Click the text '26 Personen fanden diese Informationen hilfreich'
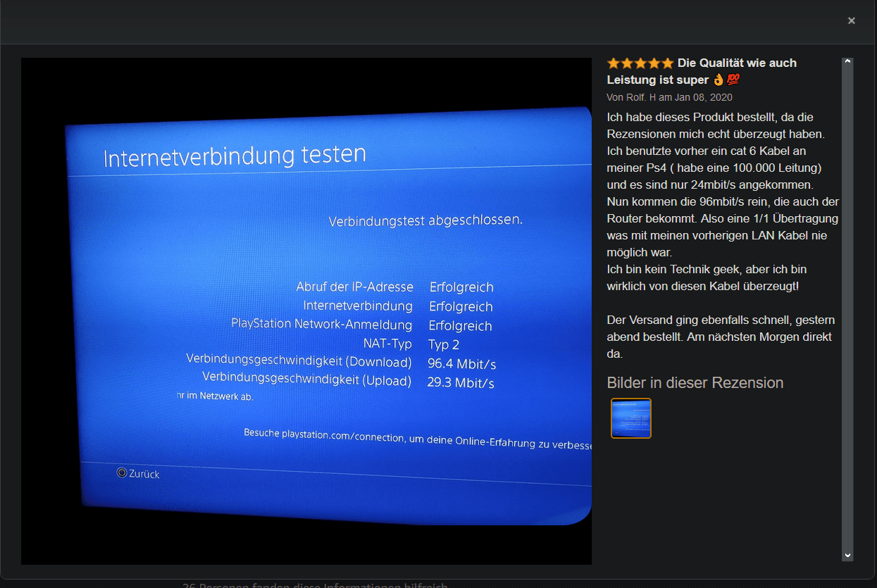 point(315,584)
